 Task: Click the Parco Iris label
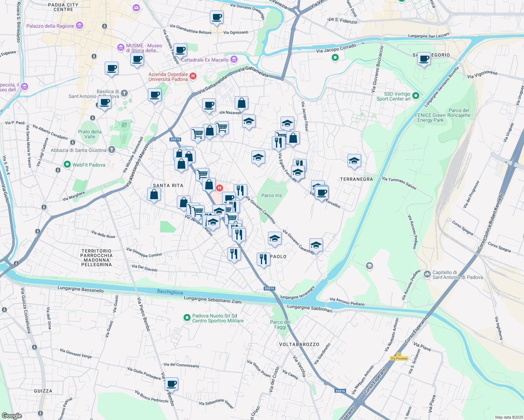[x=271, y=196]
